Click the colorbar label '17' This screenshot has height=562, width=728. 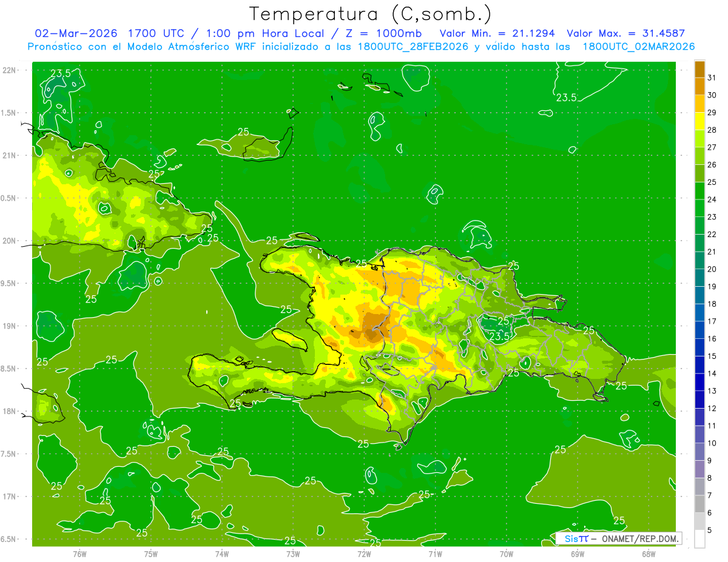pos(712,321)
